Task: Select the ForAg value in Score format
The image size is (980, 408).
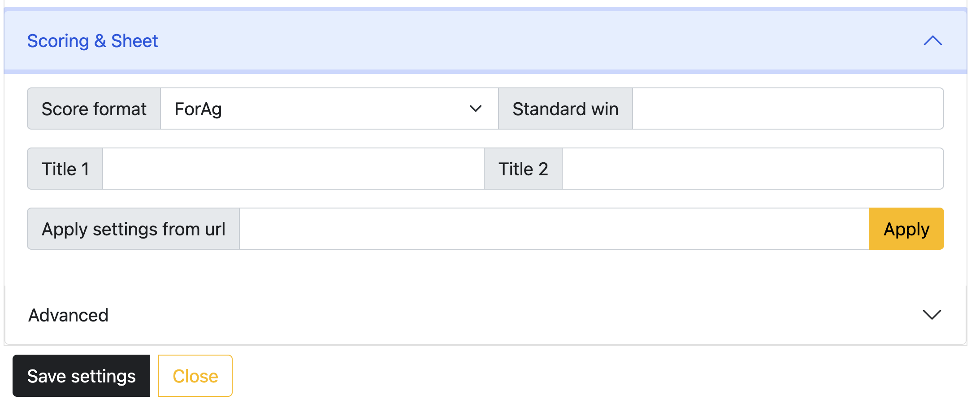Action: pyautogui.click(x=198, y=109)
